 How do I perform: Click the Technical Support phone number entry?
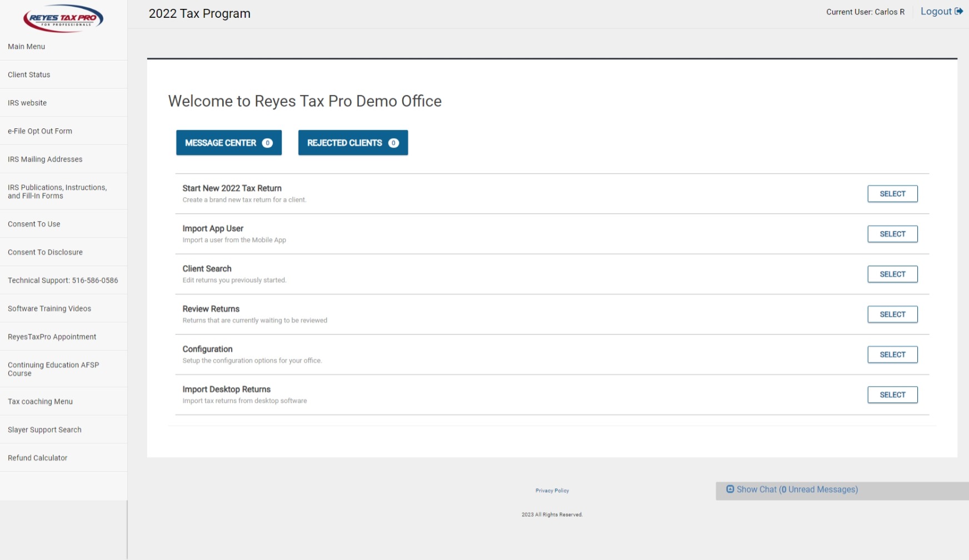coord(63,281)
